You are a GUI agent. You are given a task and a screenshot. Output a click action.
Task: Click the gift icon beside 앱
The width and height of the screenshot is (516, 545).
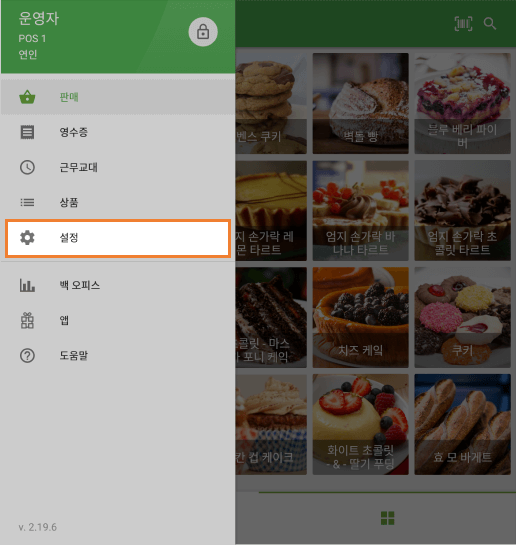[x=27, y=320]
